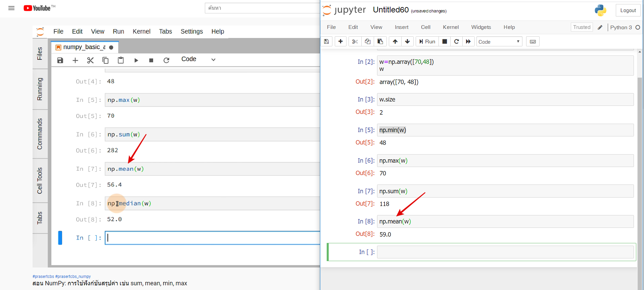Open View menu in JupyterLab video
Screen dimensions: 644x290
[x=98, y=31]
